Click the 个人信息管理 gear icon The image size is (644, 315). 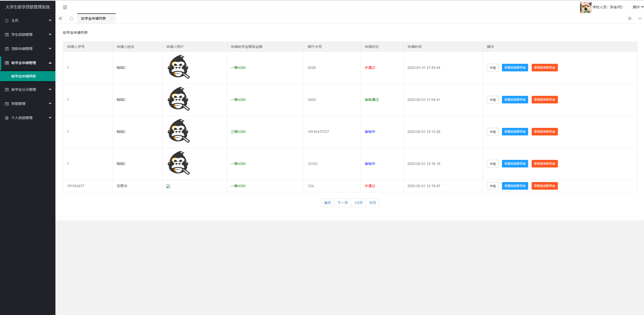7,118
